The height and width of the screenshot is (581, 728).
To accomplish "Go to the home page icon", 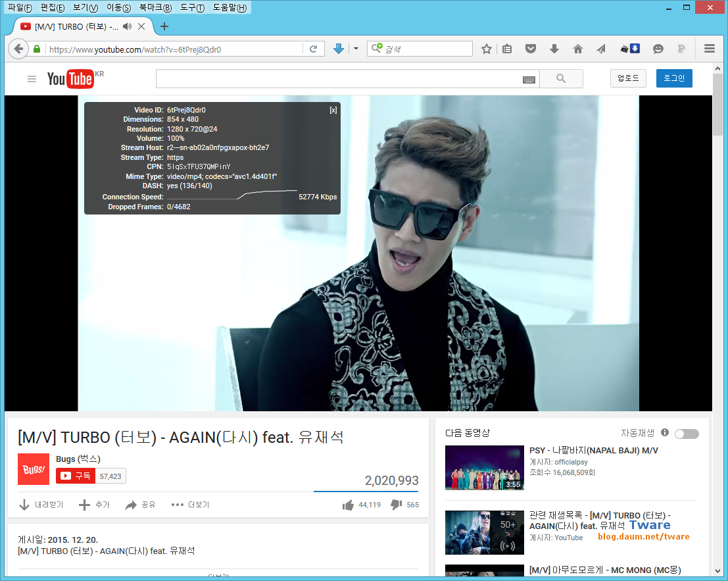I will click(x=577, y=49).
